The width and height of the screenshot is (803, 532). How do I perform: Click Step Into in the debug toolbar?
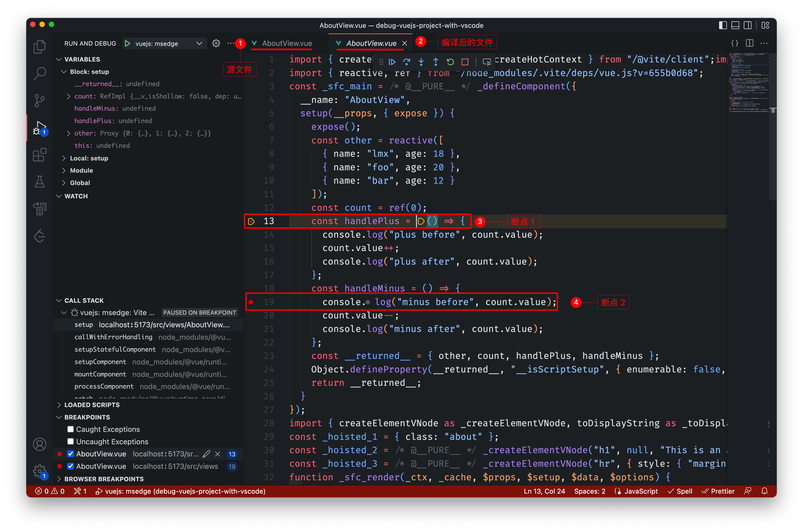tap(421, 62)
